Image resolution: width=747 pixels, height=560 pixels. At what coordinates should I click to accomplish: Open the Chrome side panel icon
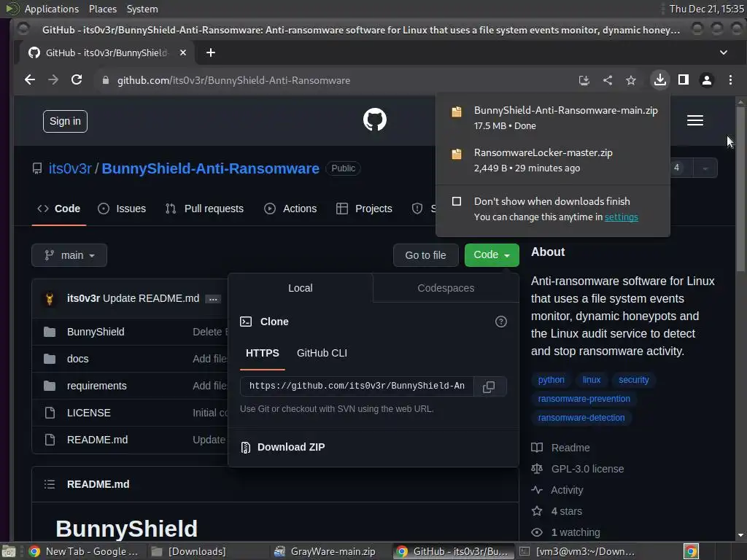[x=683, y=79]
